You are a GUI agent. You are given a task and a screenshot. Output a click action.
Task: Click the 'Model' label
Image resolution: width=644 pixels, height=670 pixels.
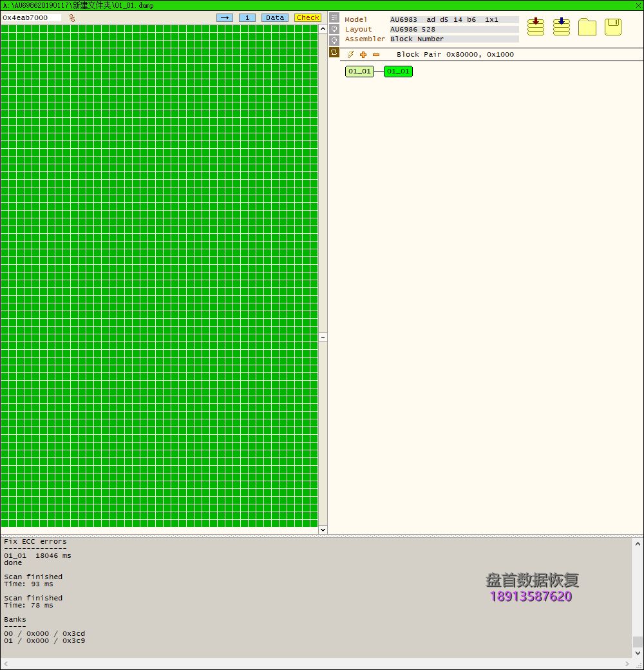tap(355, 20)
